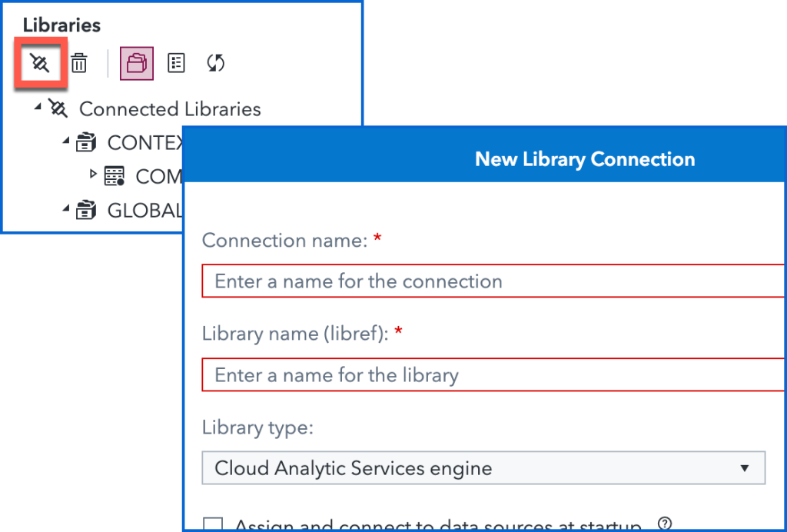
Task: Click the Library name (libref) input field
Action: point(492,374)
